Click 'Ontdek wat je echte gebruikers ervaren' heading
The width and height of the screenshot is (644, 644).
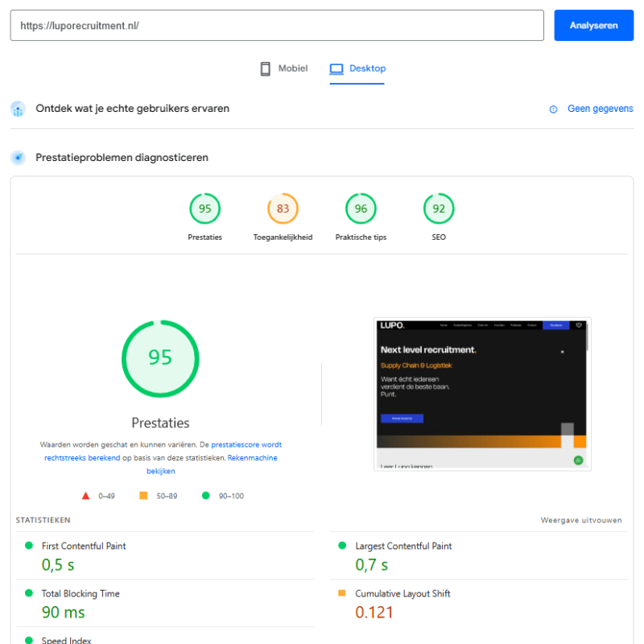click(x=132, y=109)
